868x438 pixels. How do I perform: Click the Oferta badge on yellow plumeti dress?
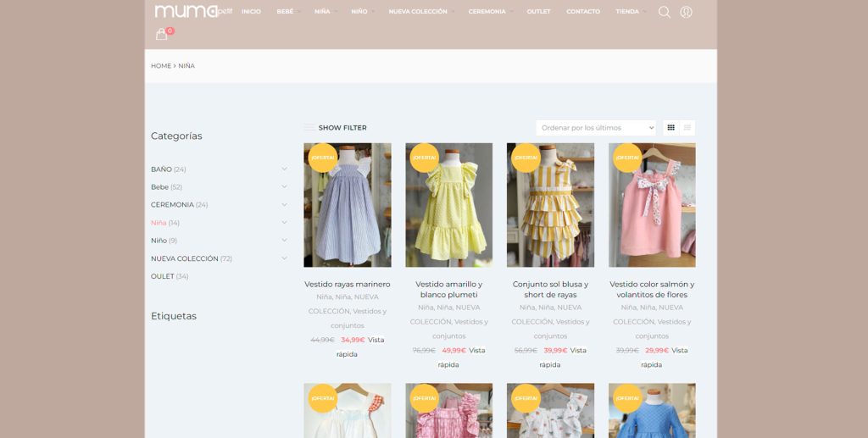coord(425,158)
